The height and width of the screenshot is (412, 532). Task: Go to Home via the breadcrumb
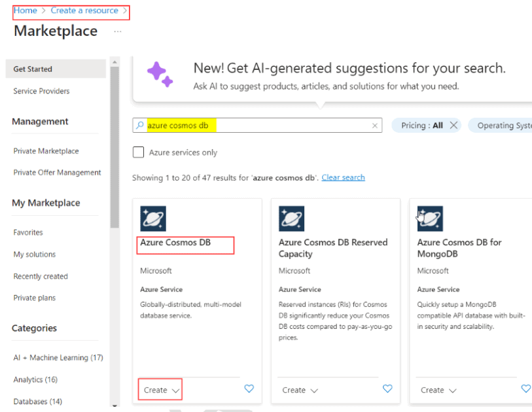[x=26, y=10]
